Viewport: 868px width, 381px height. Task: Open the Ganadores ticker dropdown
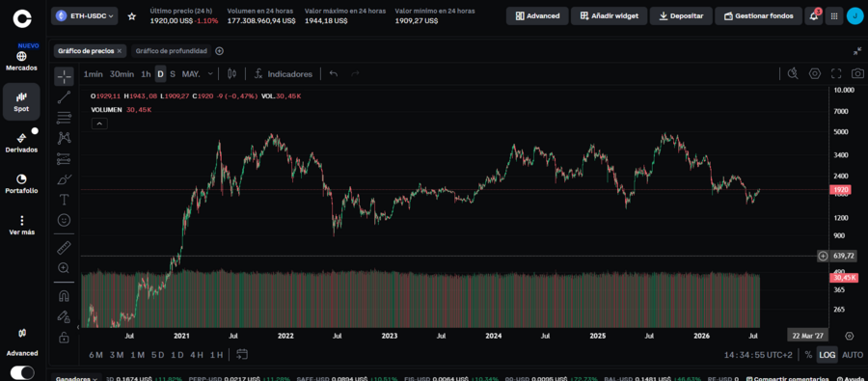click(x=77, y=379)
